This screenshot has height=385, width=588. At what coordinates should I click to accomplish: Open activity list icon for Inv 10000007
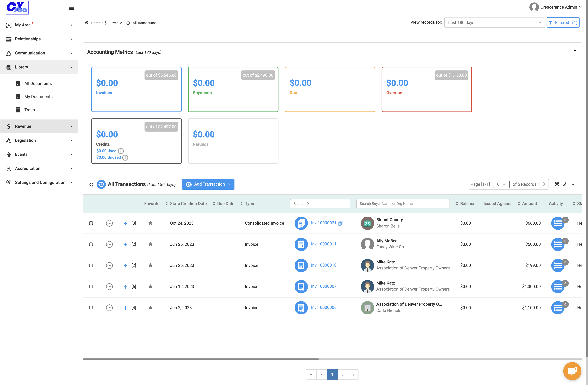[558, 287]
